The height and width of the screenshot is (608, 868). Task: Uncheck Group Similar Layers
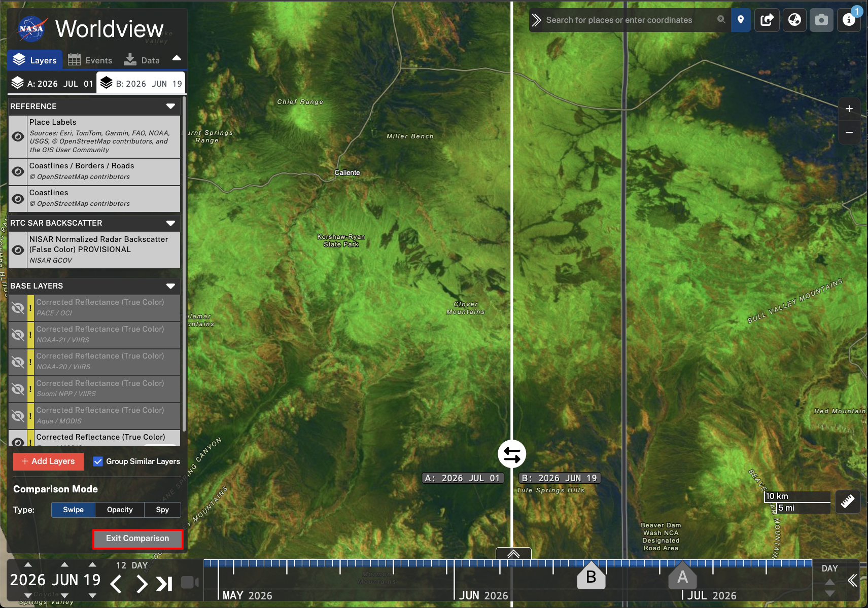[98, 461]
